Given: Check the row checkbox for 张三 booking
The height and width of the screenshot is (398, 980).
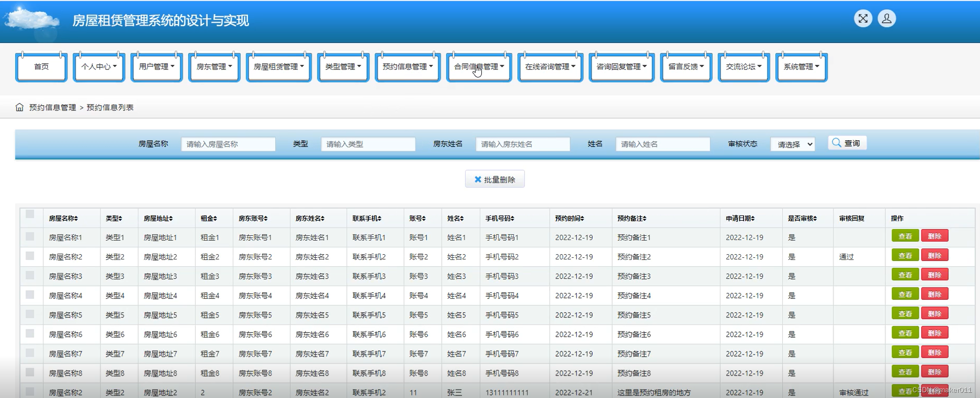Looking at the screenshot, I should pos(30,391).
